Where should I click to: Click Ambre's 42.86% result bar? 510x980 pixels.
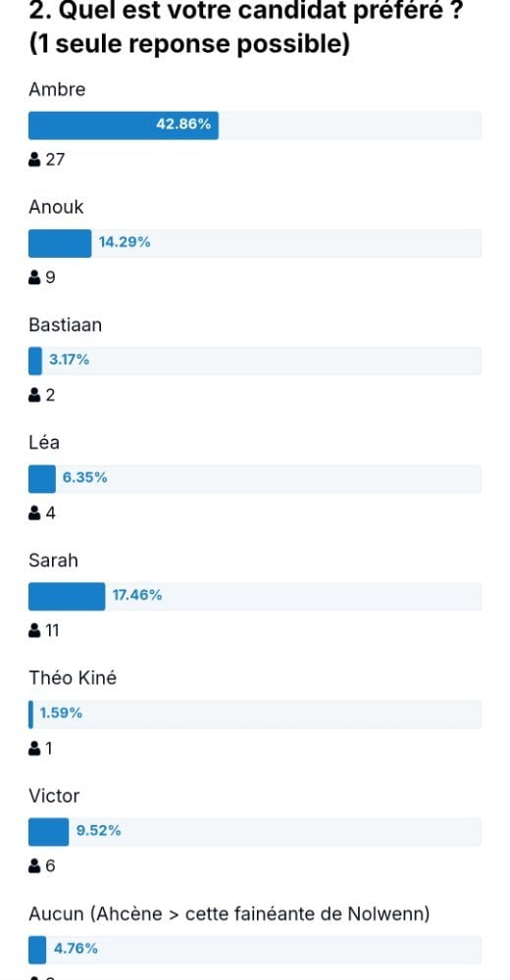tap(255, 125)
